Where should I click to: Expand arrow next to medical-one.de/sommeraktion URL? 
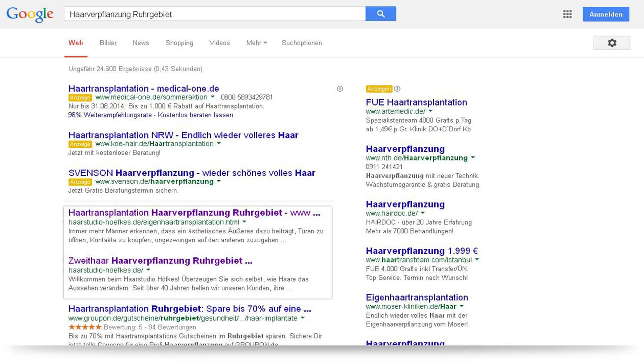(x=212, y=97)
